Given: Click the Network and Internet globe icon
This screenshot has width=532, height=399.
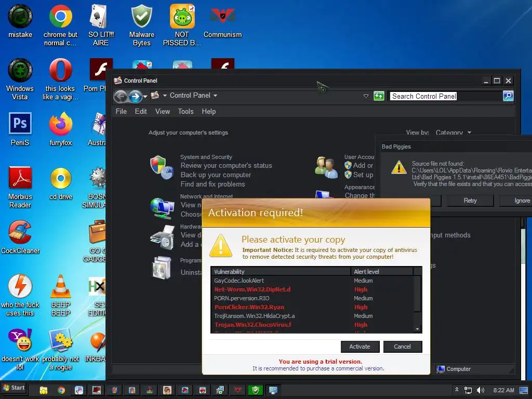Looking at the screenshot, I should [x=162, y=208].
